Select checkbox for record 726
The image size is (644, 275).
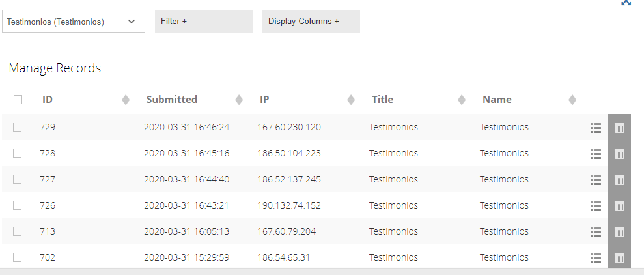pyautogui.click(x=17, y=205)
